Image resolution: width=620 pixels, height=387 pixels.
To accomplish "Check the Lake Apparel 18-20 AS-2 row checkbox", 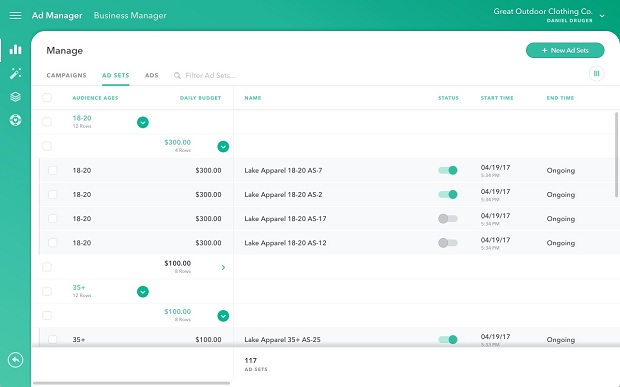I will coord(53,194).
